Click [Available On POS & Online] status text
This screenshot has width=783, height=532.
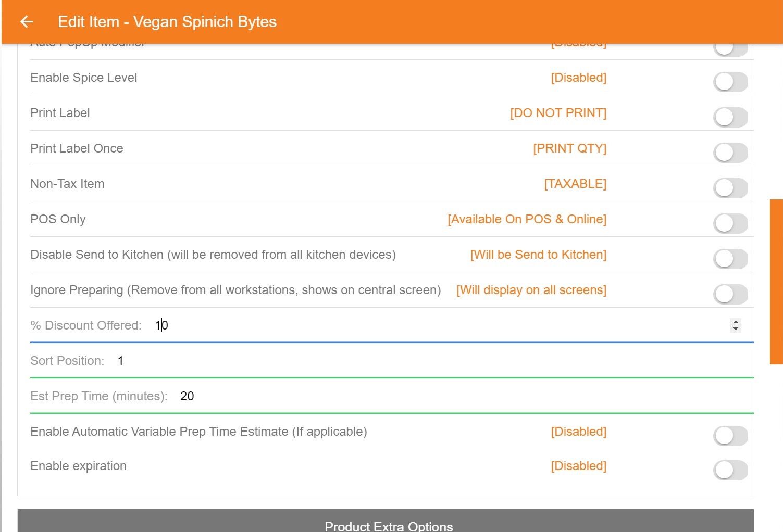pos(527,219)
